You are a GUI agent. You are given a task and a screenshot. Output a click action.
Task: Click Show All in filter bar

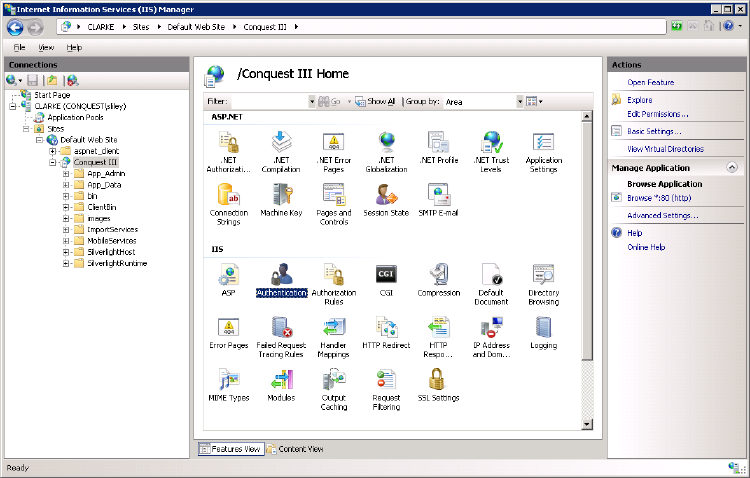375,101
